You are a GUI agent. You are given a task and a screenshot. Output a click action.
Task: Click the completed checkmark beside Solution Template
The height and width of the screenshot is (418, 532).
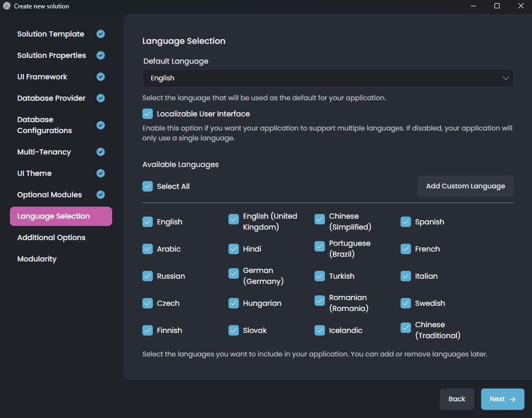tap(100, 34)
